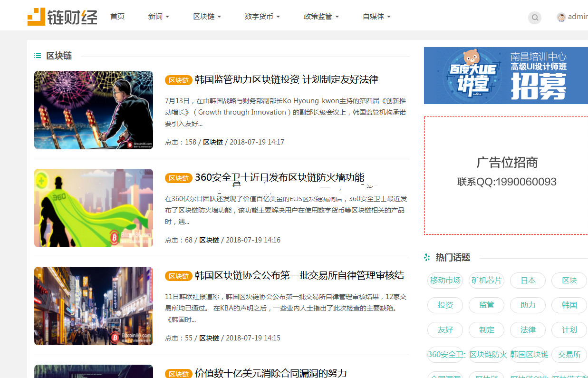This screenshot has width=588, height=378.
Task: Select the 交易所 hot topic tag
Action: pyautogui.click(x=569, y=355)
